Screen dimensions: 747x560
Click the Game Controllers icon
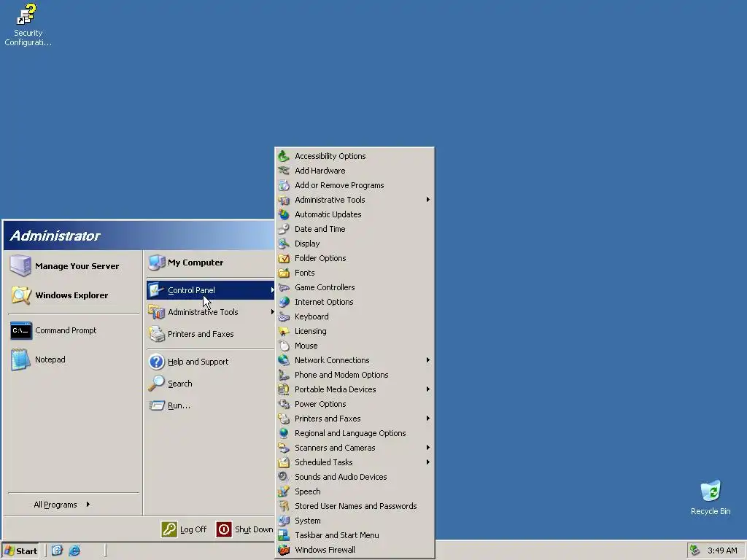[x=284, y=287]
